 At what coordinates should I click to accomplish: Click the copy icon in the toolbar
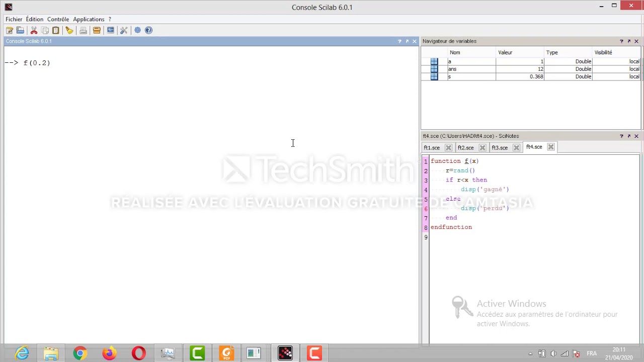(x=45, y=30)
